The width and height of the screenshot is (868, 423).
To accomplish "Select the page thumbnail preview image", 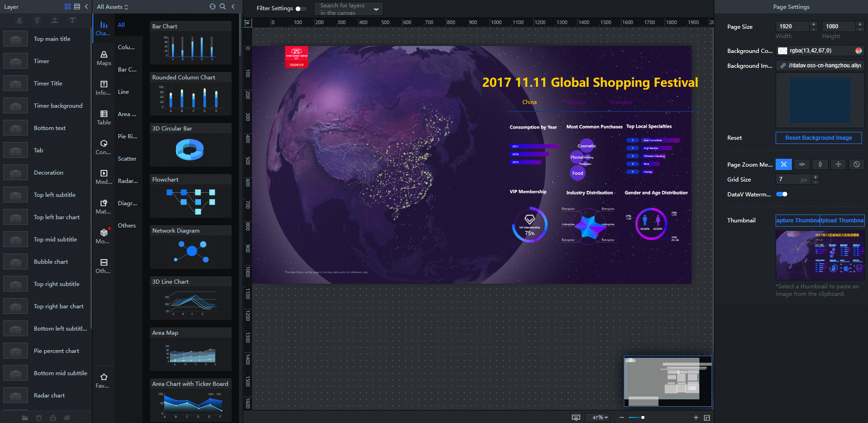I will pos(820,255).
